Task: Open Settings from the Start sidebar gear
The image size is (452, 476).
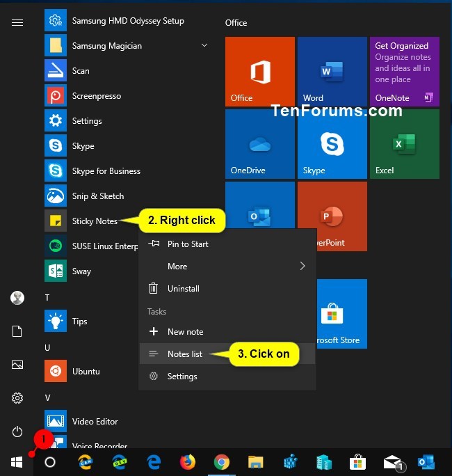Action: tap(17, 398)
